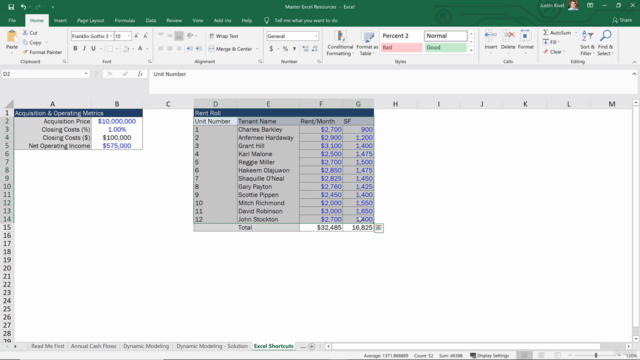Switch to the Formulas ribbon tab
640x360 pixels.
(x=124, y=20)
